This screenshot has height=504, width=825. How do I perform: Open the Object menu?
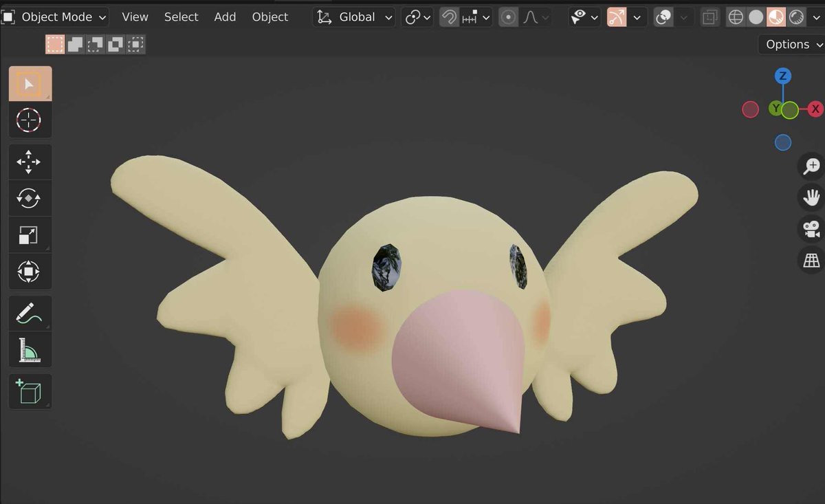(x=270, y=17)
